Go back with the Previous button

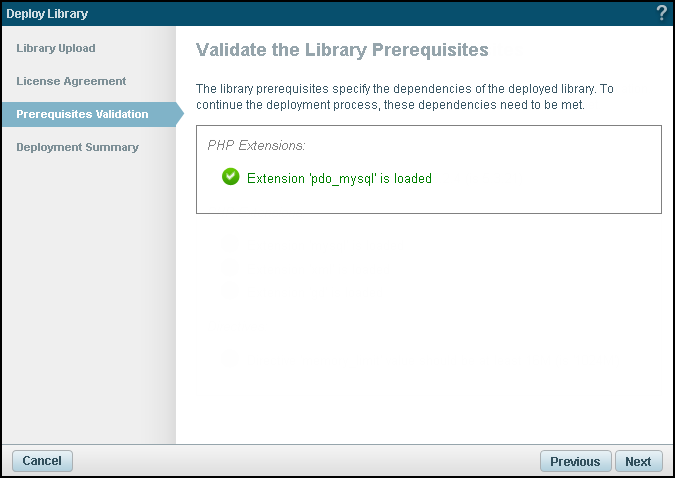[x=575, y=461]
